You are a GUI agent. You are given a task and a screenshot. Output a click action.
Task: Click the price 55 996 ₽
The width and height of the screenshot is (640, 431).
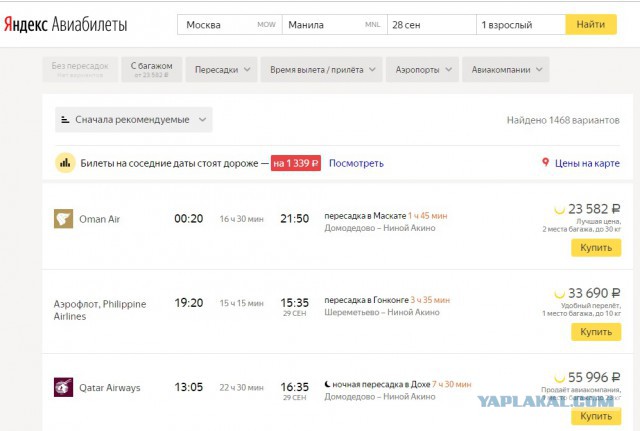click(594, 377)
